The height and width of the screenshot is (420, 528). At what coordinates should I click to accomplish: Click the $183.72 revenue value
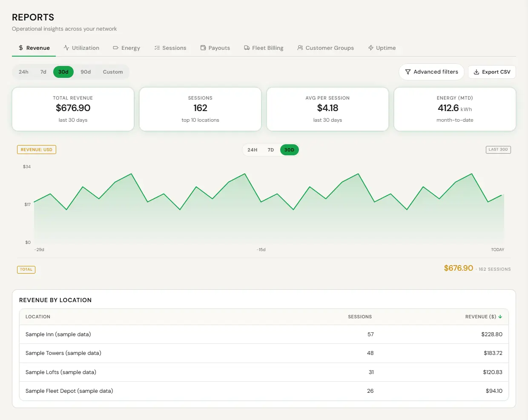pos(493,353)
